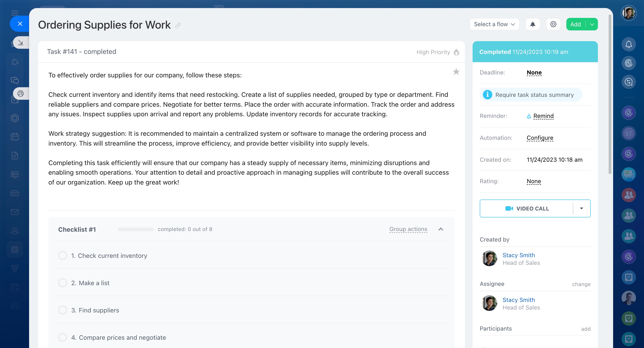Open the calendar icon in left sidebar

click(x=15, y=137)
